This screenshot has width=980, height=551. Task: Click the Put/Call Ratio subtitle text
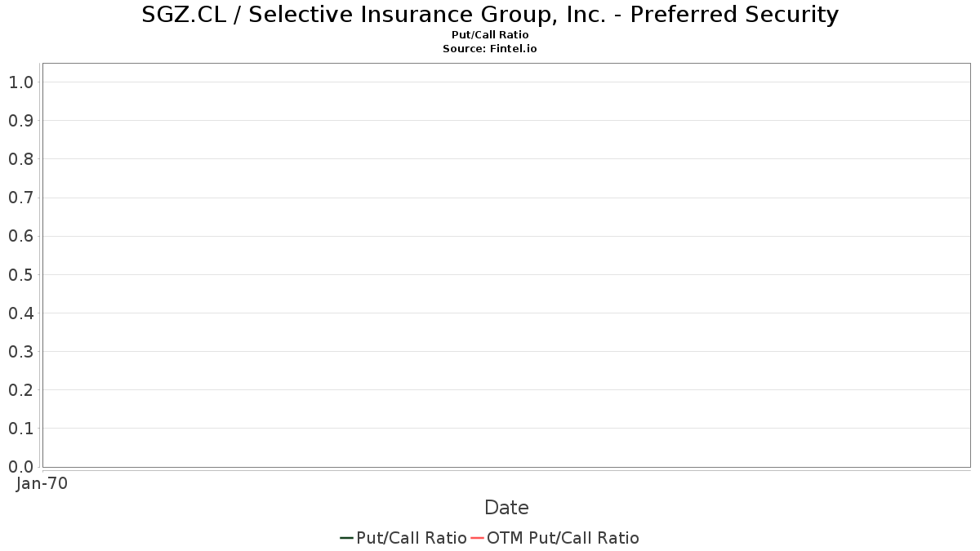pyautogui.click(x=490, y=35)
